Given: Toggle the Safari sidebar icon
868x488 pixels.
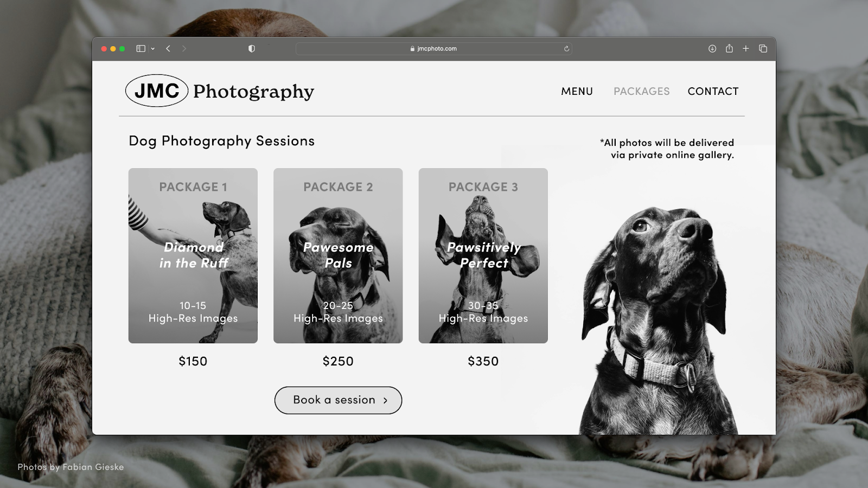Looking at the screenshot, I should 141,49.
